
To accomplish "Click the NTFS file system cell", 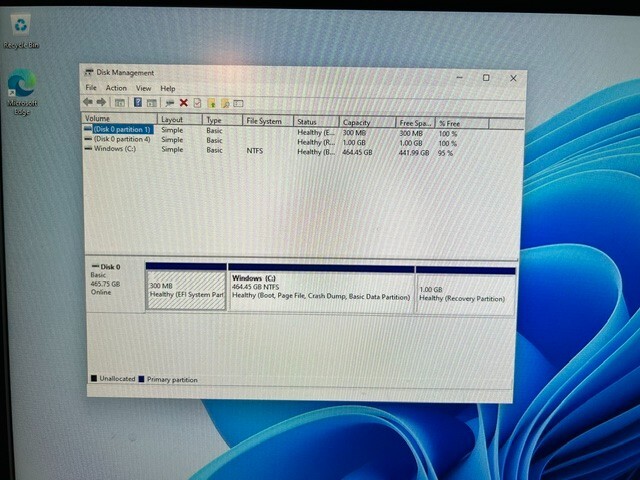I will point(254,151).
